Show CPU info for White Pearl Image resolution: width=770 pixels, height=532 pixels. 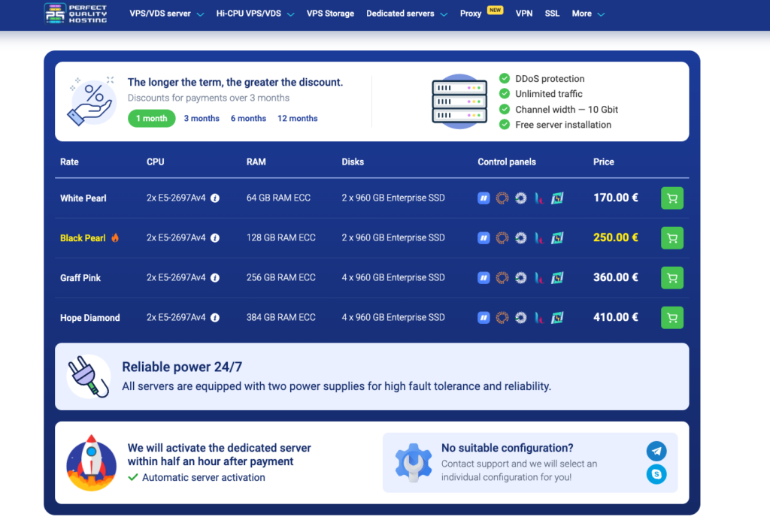pyautogui.click(x=215, y=198)
